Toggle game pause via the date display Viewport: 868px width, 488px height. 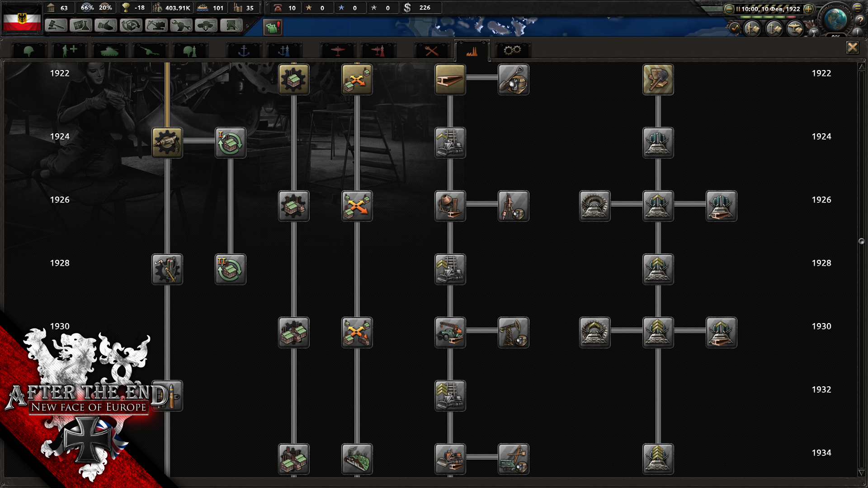click(x=770, y=9)
